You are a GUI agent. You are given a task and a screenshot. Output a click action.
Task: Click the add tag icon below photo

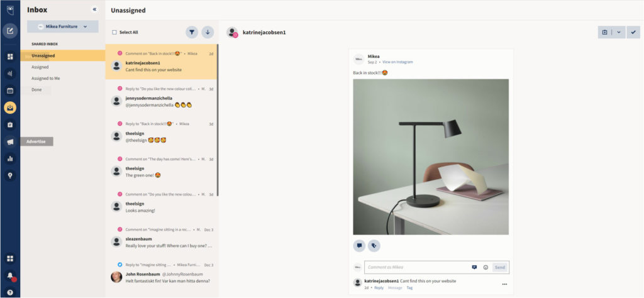[374, 246]
